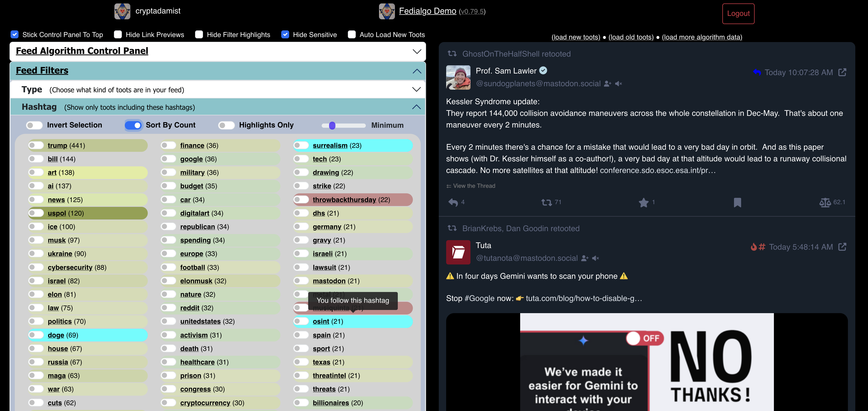
Task: Toggle the trump hashtag filter on
Action: coord(36,145)
